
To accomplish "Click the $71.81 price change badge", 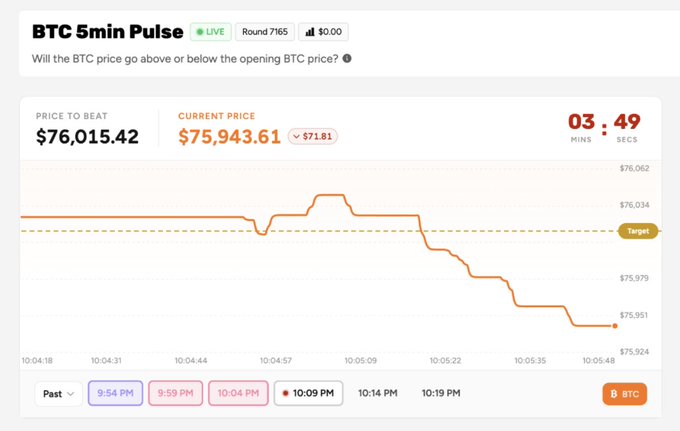I will point(313,136).
